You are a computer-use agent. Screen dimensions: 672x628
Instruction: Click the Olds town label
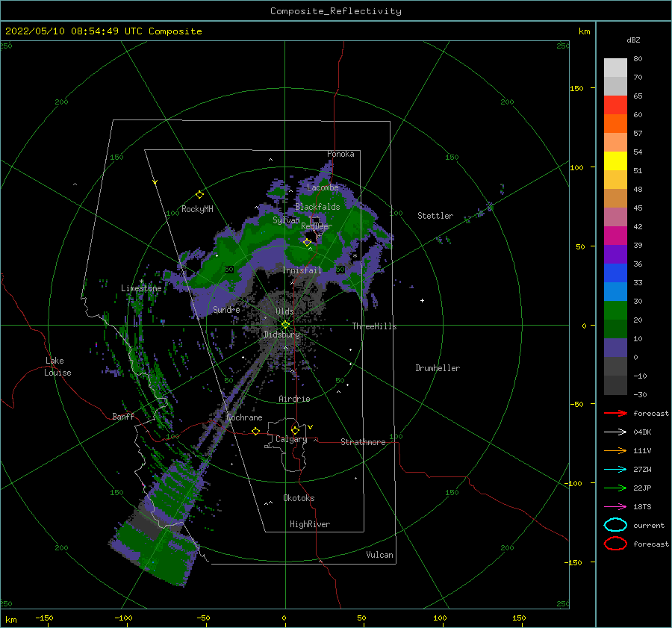click(284, 311)
